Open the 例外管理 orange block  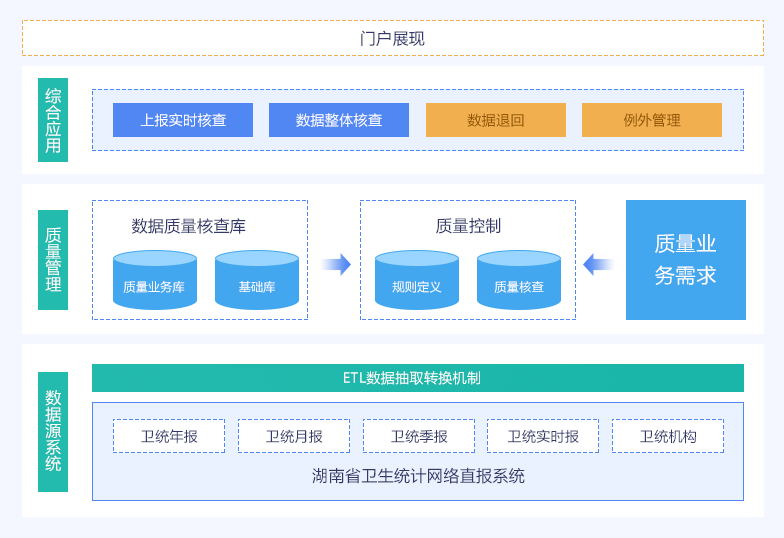(x=652, y=120)
